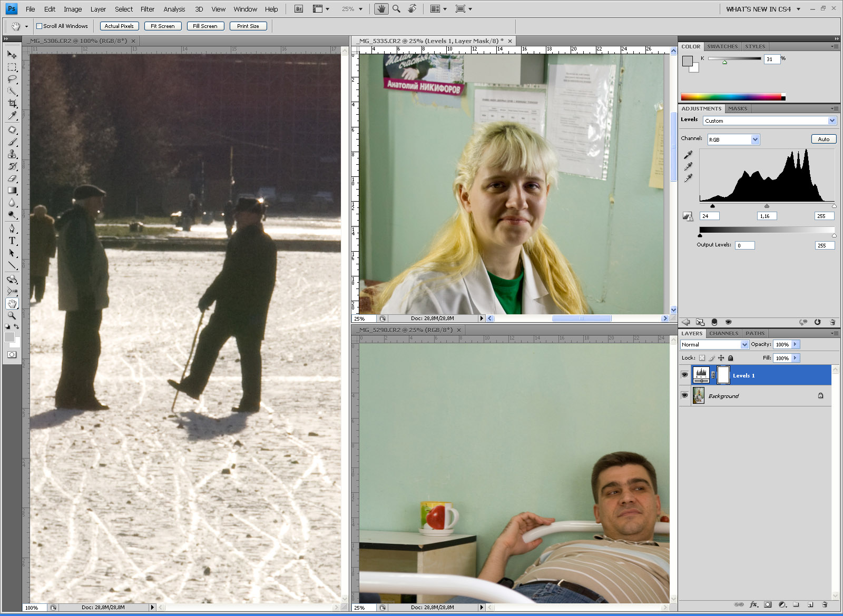Select the Crop tool
The height and width of the screenshot is (616, 843).
12,104
